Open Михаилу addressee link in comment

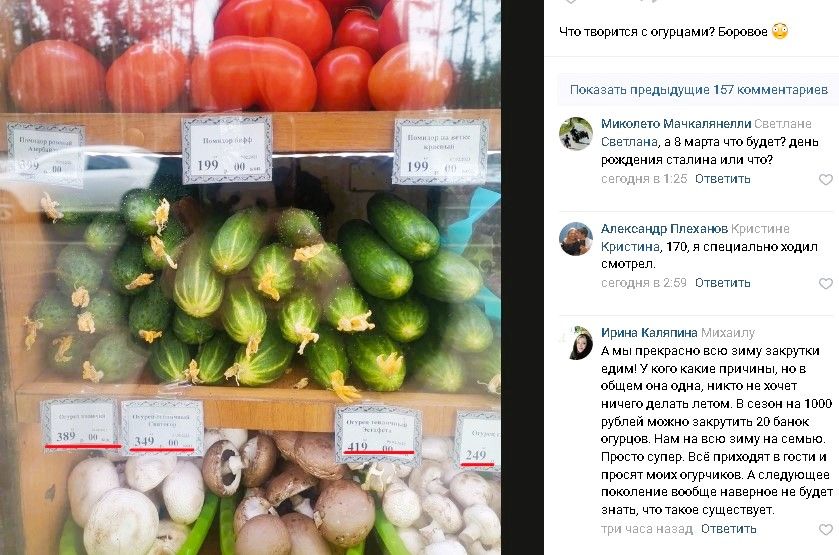(728, 333)
